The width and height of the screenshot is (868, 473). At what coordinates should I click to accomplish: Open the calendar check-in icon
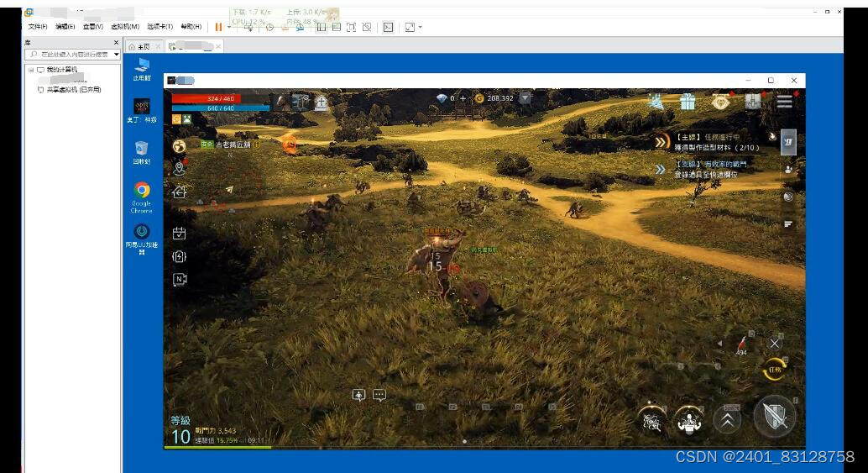(x=179, y=234)
